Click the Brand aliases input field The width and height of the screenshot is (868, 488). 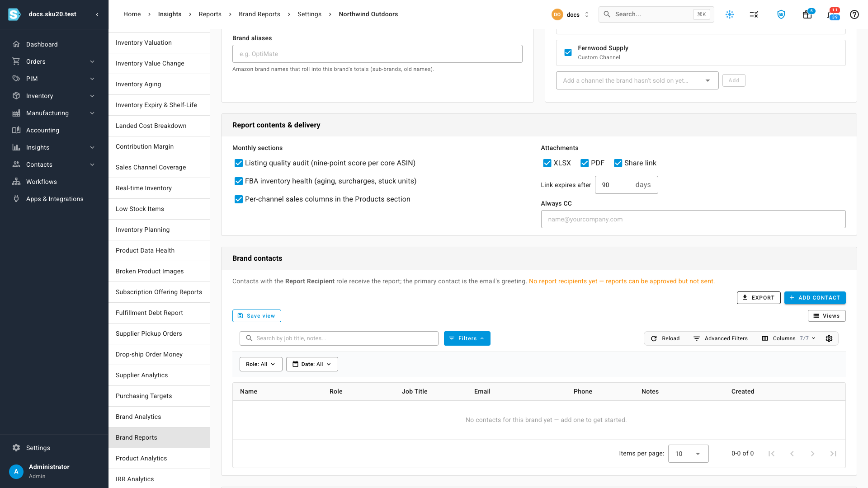(377, 54)
